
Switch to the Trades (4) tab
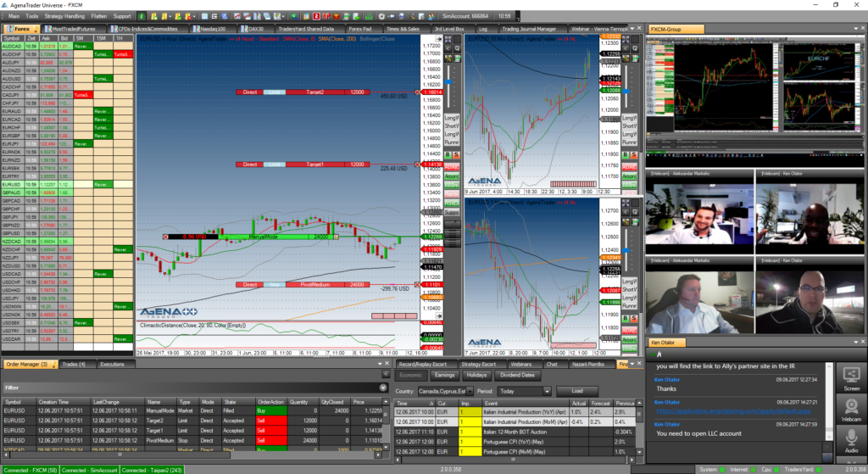click(74, 365)
